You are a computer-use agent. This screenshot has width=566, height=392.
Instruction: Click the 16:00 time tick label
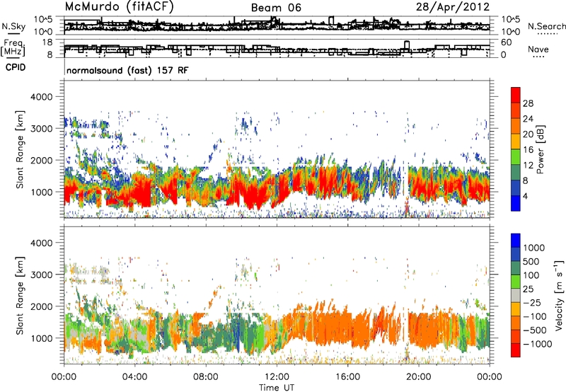[347, 377]
